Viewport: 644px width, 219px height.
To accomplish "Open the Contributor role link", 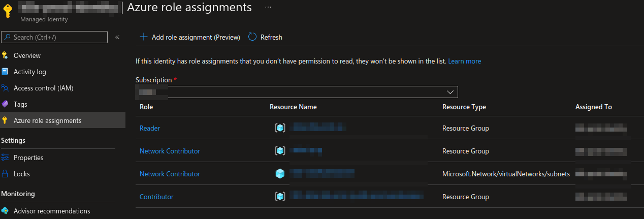I will click(x=156, y=197).
